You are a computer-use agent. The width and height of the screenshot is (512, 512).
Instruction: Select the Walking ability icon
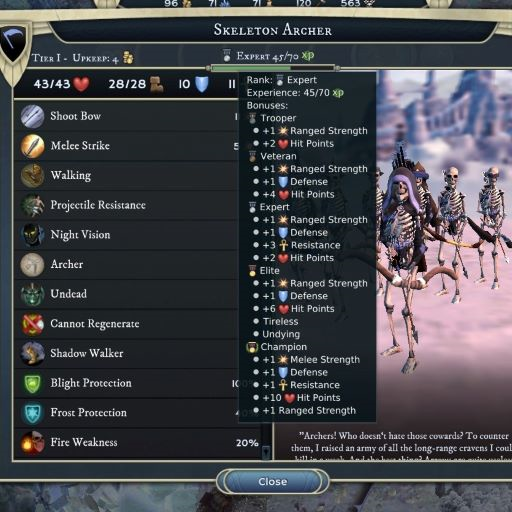coord(32,175)
